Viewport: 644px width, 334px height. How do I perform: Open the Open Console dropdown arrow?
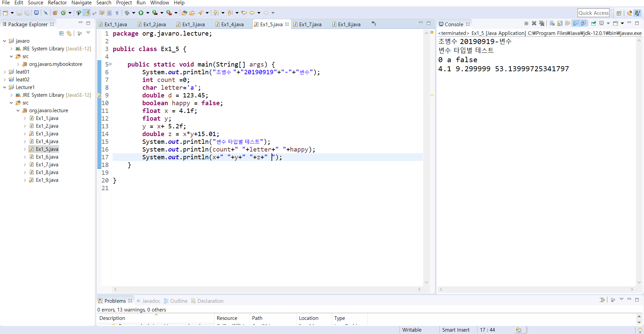622,23
